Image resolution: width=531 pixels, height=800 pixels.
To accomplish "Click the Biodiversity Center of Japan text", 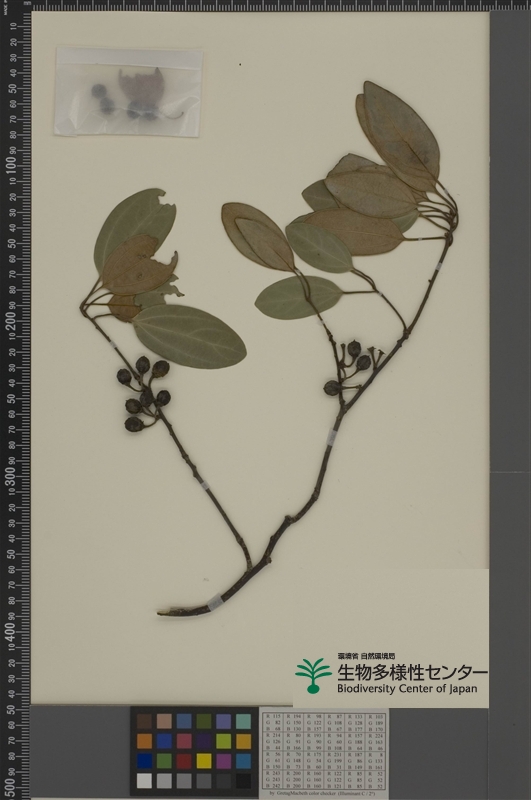I will coord(407,688).
